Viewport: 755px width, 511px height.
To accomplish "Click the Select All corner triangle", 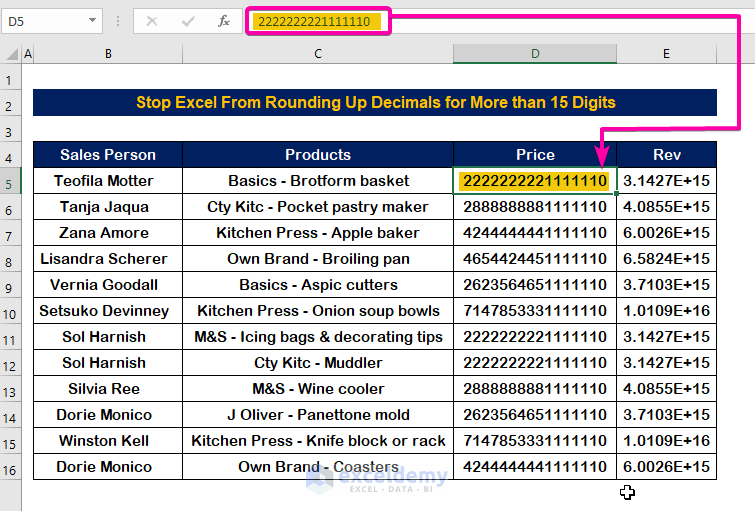I will (12, 54).
